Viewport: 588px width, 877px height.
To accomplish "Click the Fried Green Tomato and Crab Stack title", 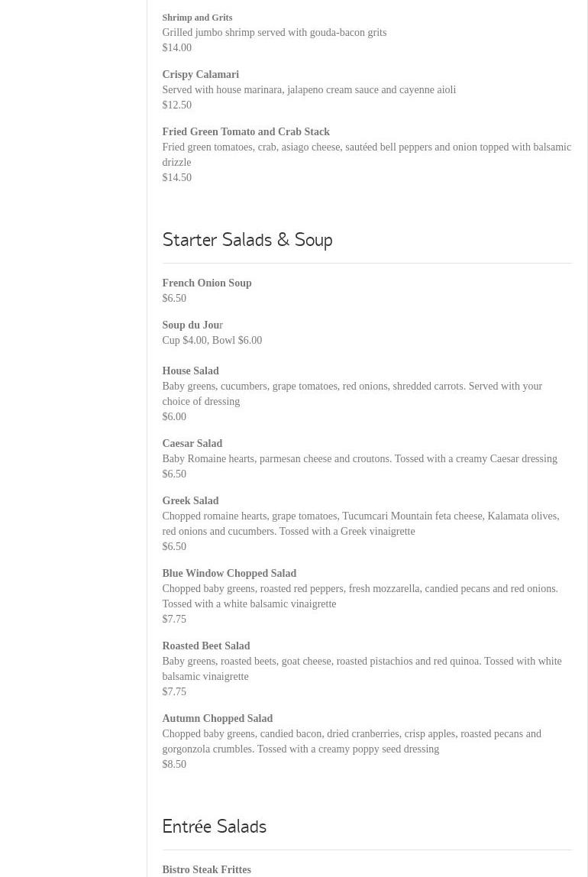I will (245, 131).
